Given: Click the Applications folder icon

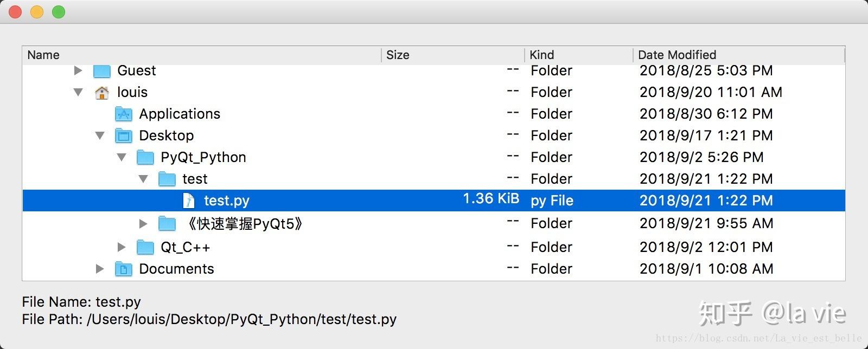Looking at the screenshot, I should (x=124, y=114).
